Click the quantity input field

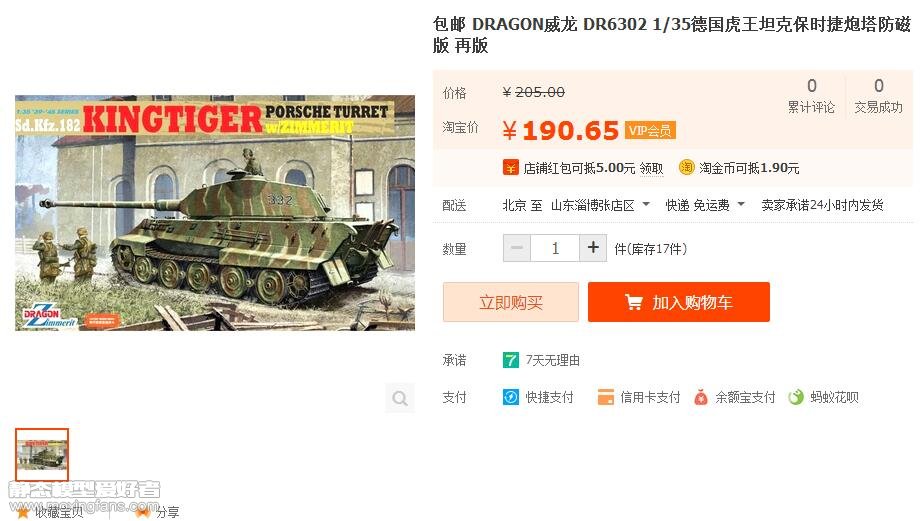click(554, 248)
